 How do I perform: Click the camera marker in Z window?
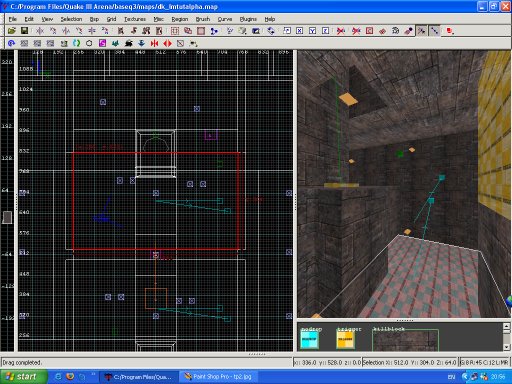point(7,218)
